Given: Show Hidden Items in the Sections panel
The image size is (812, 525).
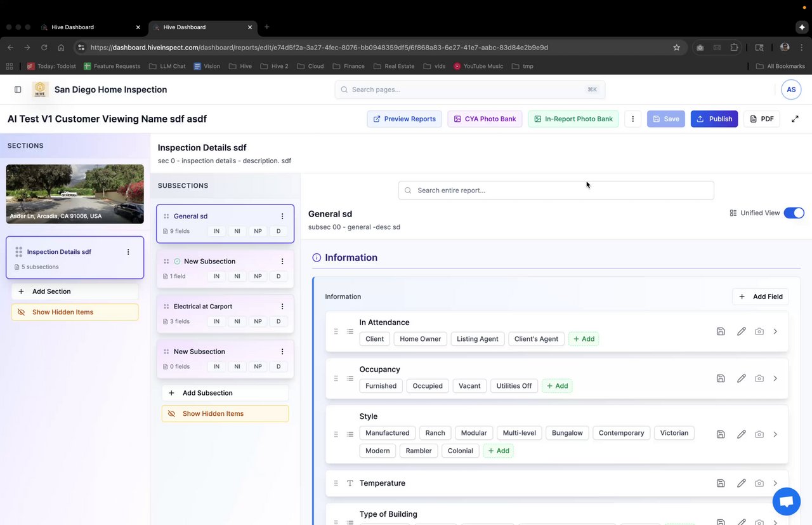Looking at the screenshot, I should (x=75, y=312).
